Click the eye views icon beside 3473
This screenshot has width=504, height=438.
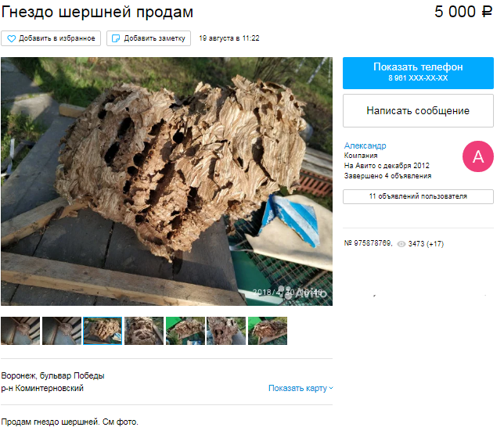pos(401,244)
